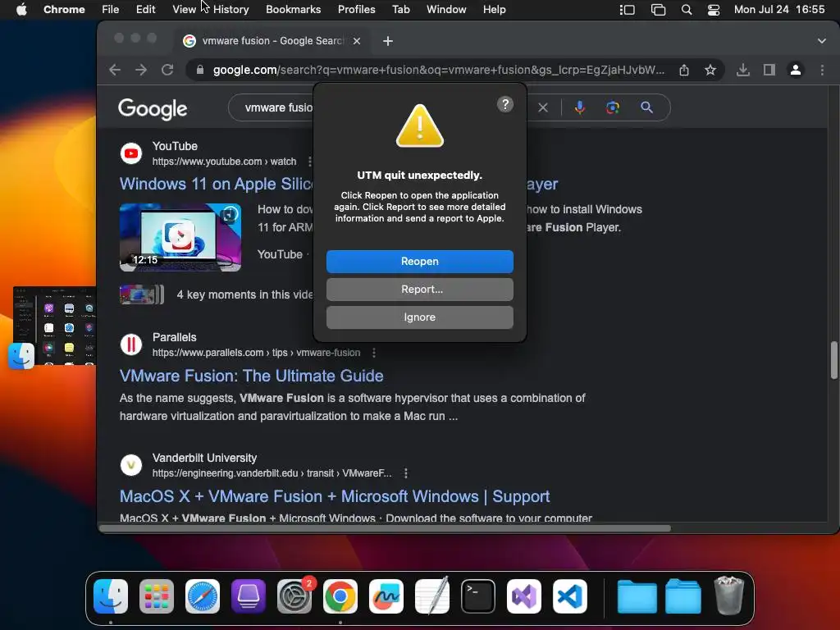Click the date and time in menu bar
Viewport: 840px width, 630px height.
tap(779, 9)
